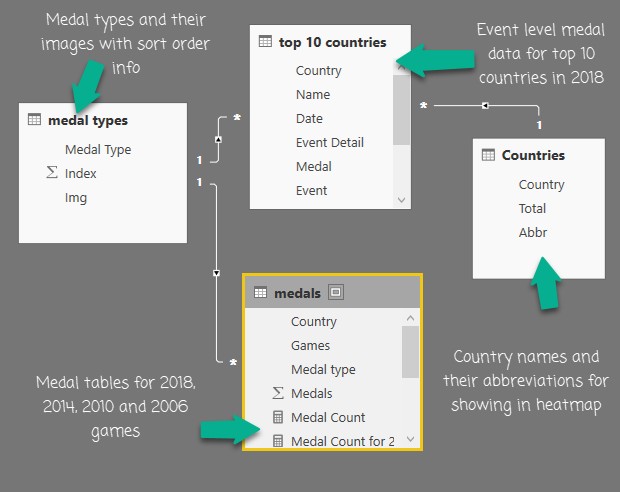Click the scrollbar thumb in medals table
This screenshot has width=620, height=492.
410,350
